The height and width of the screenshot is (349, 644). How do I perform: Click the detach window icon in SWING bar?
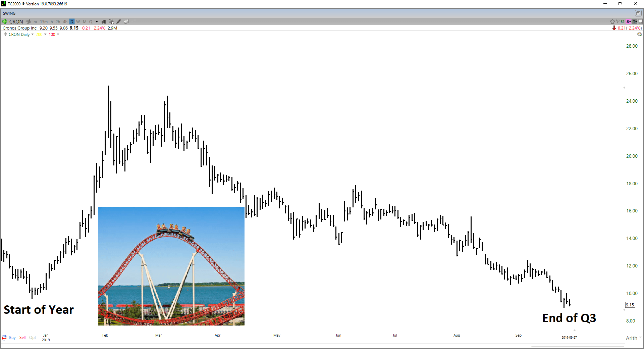tap(638, 13)
